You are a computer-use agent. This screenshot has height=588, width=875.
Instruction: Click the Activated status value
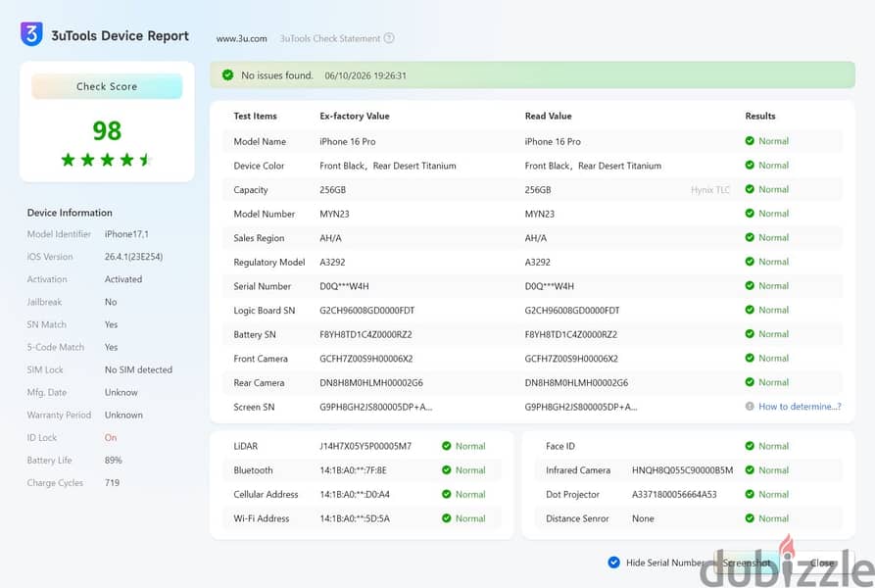click(x=123, y=279)
